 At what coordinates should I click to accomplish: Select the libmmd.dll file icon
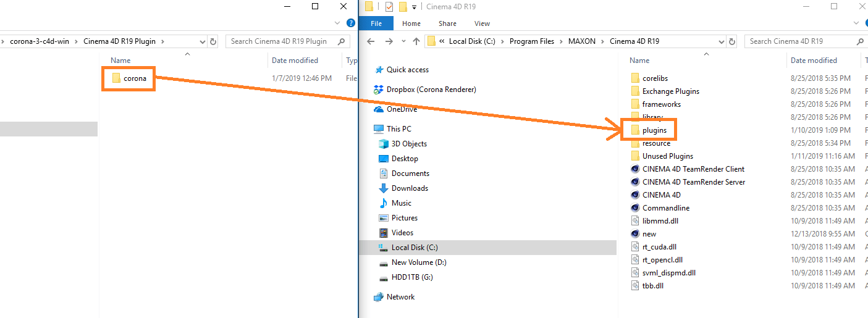tap(635, 221)
